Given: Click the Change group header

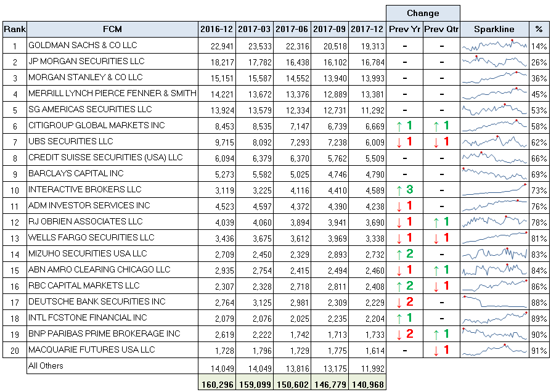Looking at the screenshot, I should point(423,14).
